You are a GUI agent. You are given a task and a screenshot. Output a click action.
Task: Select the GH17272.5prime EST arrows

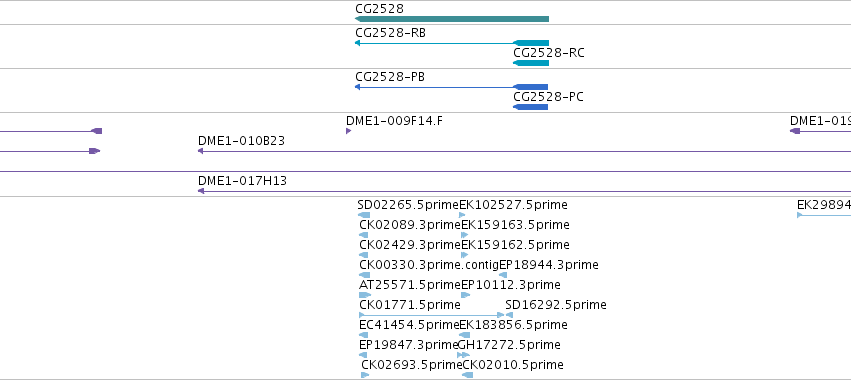463,355
